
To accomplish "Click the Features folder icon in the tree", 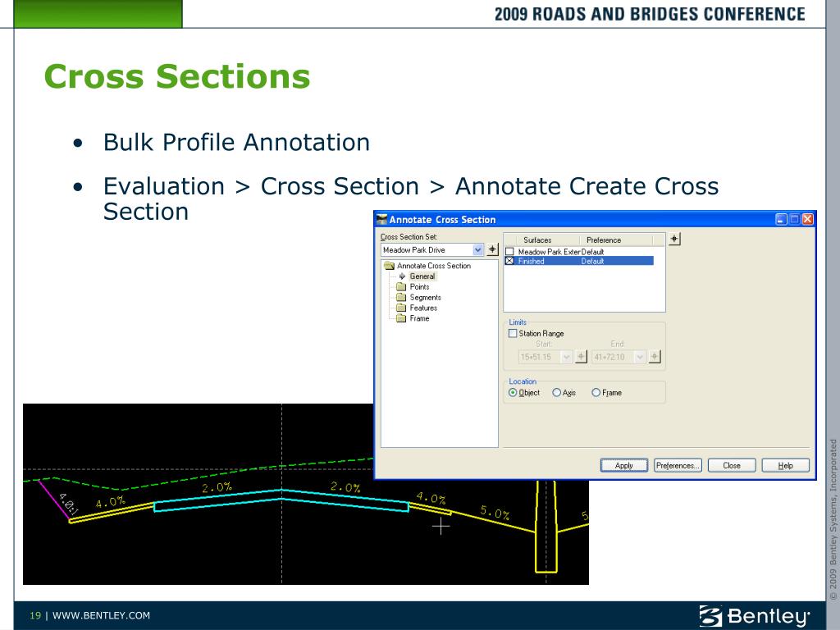I will pyautogui.click(x=401, y=308).
